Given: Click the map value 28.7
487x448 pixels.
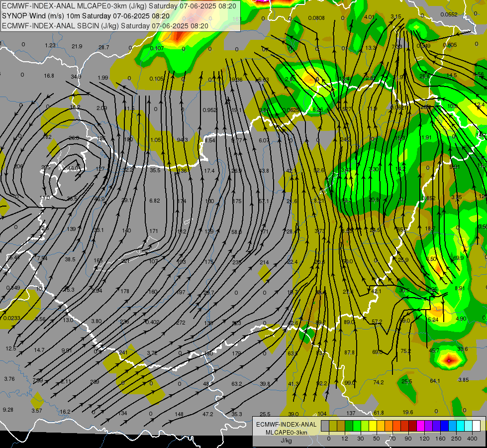Looking at the screenshot, I should (x=104, y=47).
